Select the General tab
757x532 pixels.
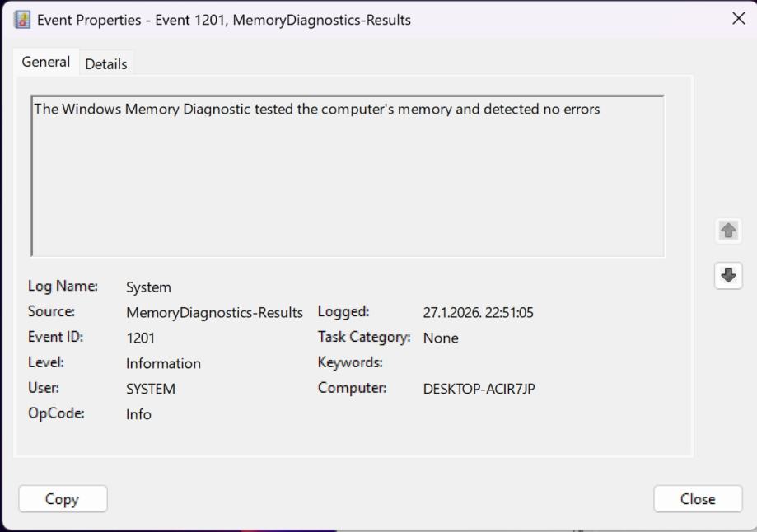click(46, 62)
